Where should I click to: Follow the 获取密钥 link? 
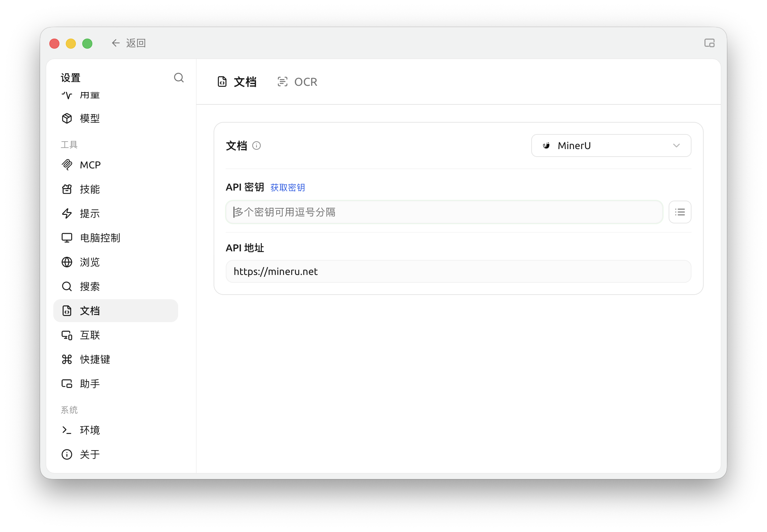coord(288,187)
